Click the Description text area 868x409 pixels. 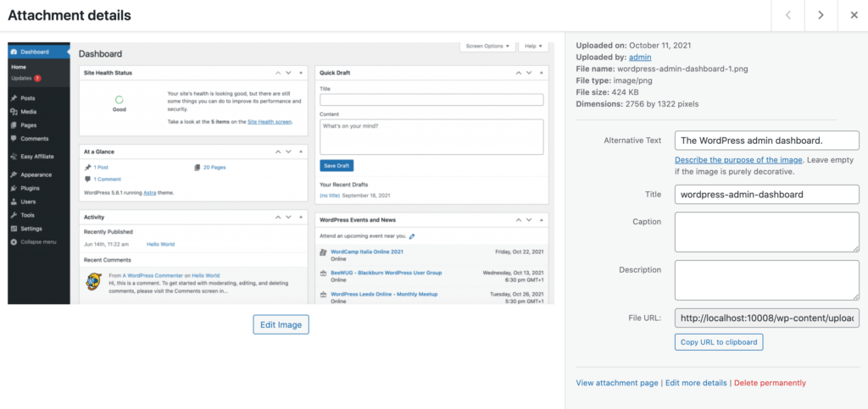click(766, 280)
